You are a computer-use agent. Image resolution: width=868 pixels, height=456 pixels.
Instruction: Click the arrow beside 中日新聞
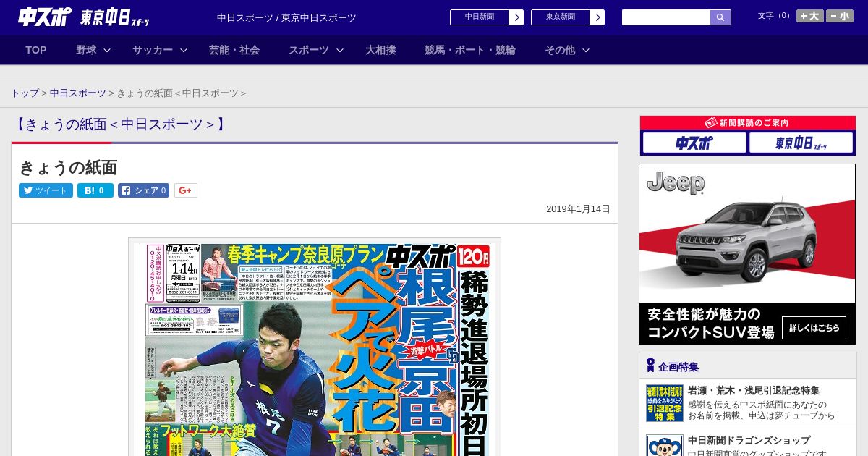[x=516, y=17]
